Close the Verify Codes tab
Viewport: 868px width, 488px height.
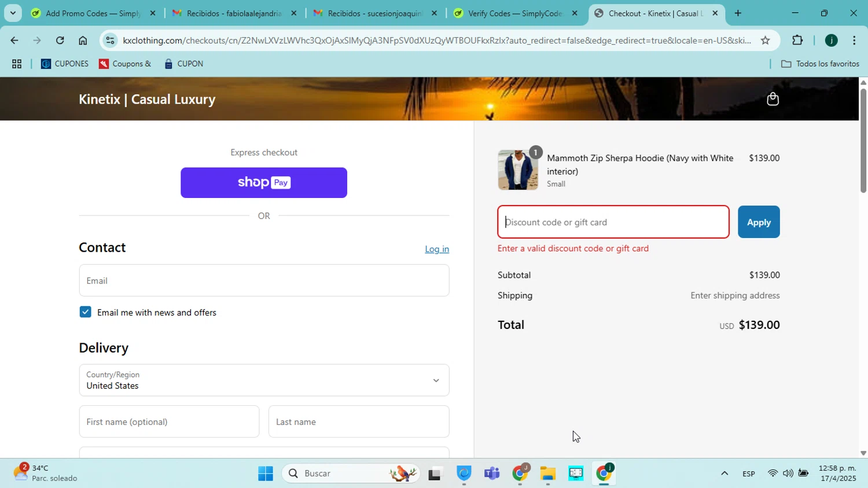(575, 13)
